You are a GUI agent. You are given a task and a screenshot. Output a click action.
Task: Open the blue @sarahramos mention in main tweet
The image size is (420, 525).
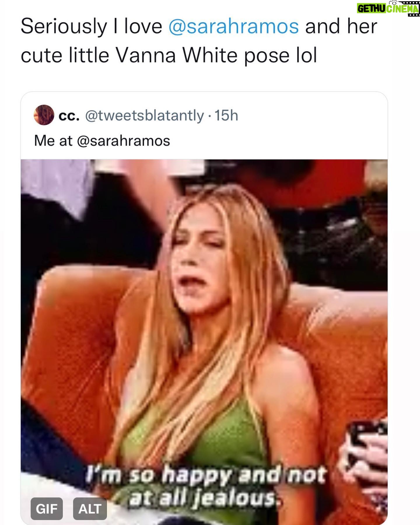point(234,26)
